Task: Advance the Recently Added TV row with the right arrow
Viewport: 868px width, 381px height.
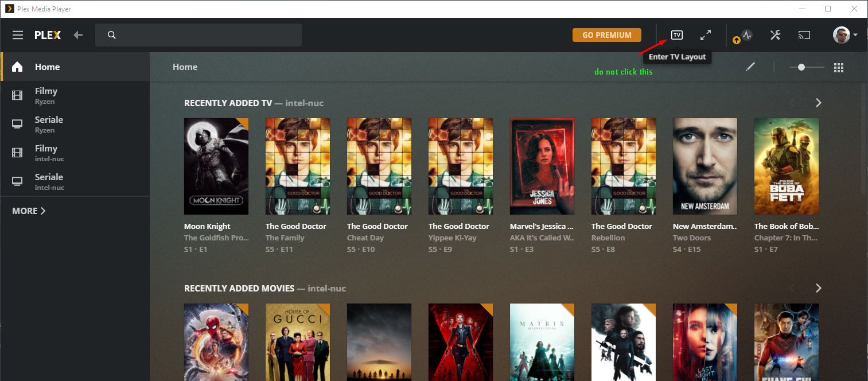Action: [x=819, y=103]
